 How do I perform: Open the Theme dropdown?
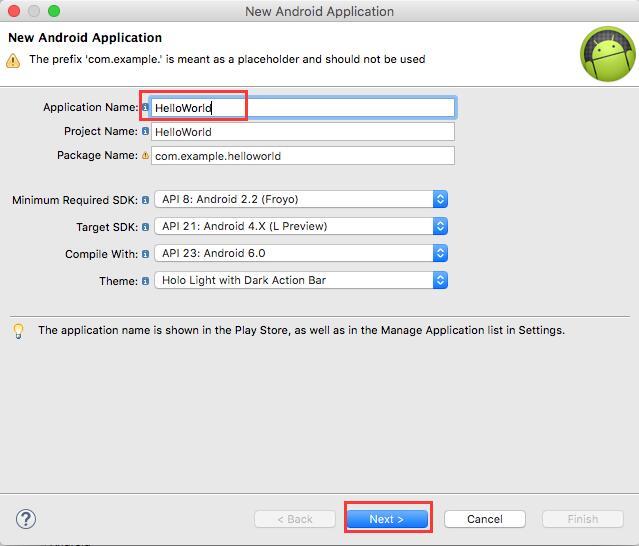pos(301,280)
